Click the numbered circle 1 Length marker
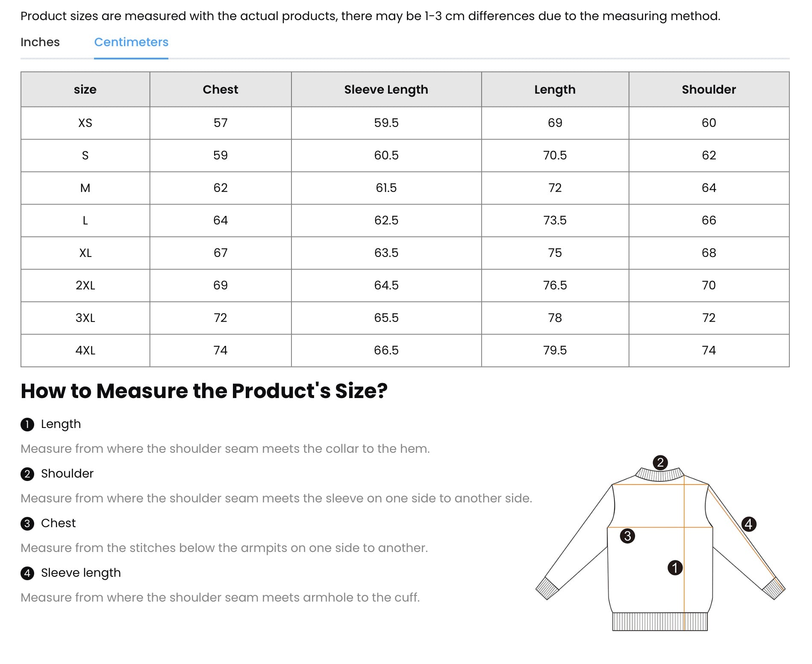 pos(28,424)
